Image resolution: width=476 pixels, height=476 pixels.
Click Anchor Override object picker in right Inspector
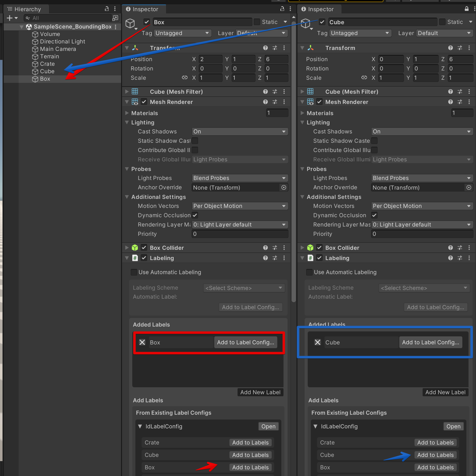(469, 187)
